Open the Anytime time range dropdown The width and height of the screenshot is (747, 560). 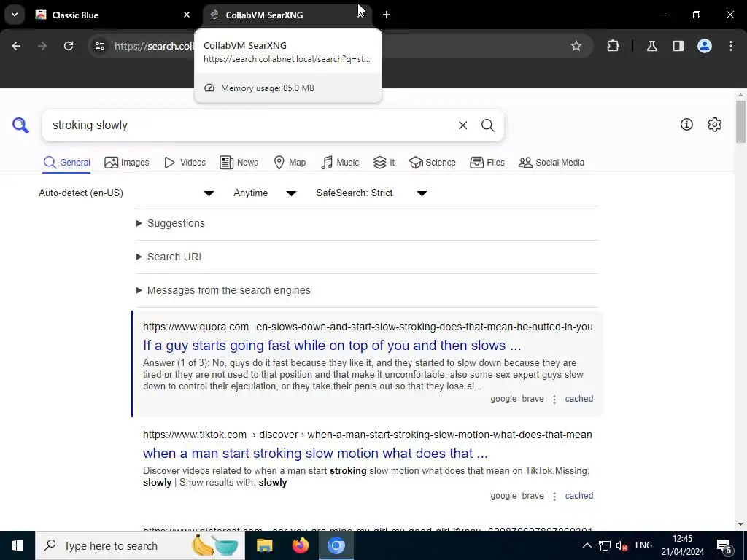point(264,192)
